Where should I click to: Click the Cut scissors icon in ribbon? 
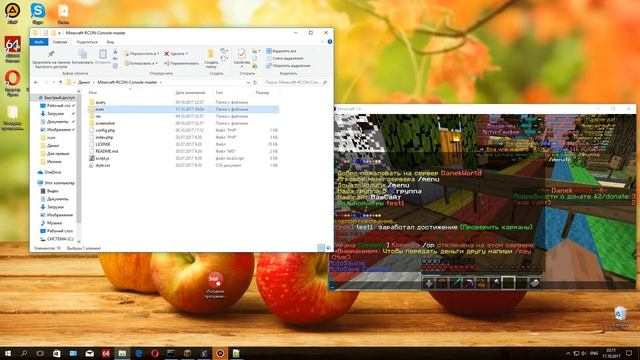coord(116,52)
